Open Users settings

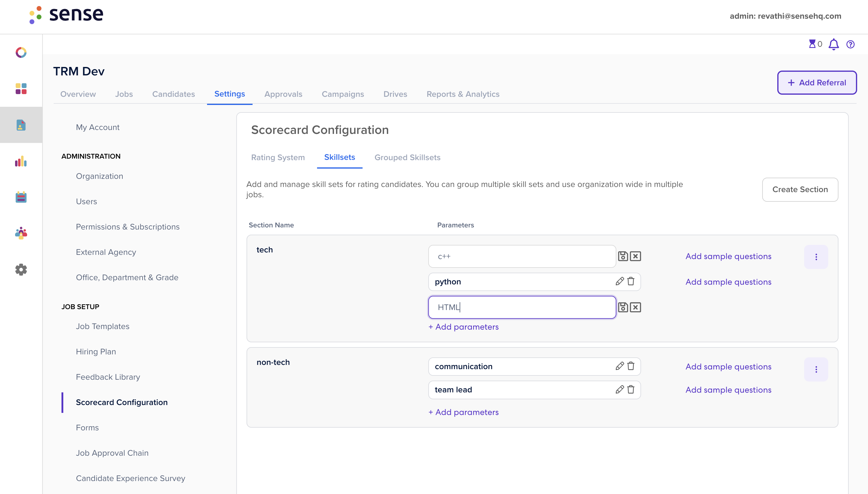click(x=86, y=201)
